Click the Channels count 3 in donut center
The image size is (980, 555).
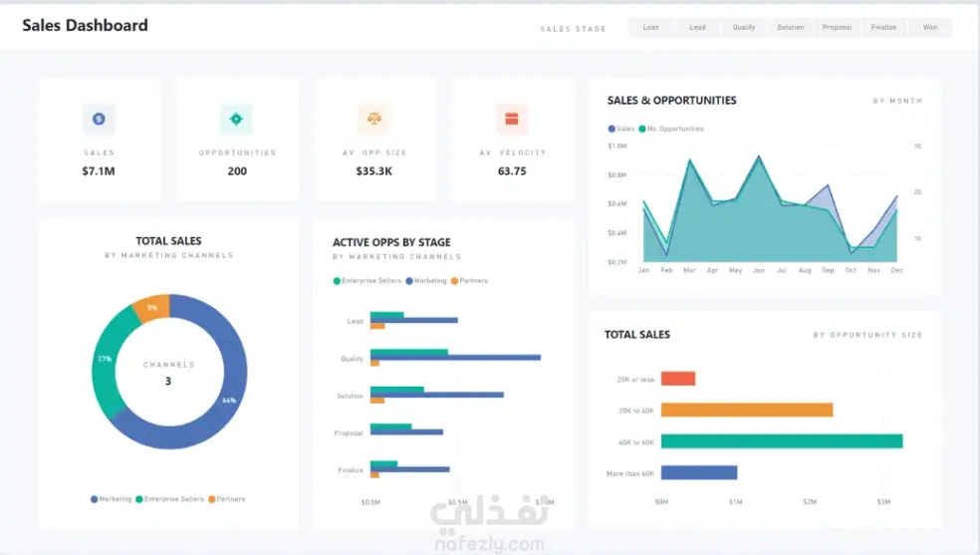click(168, 382)
